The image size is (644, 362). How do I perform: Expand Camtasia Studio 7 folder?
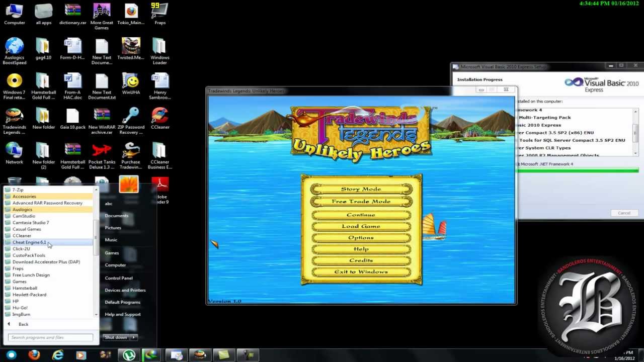click(49, 223)
